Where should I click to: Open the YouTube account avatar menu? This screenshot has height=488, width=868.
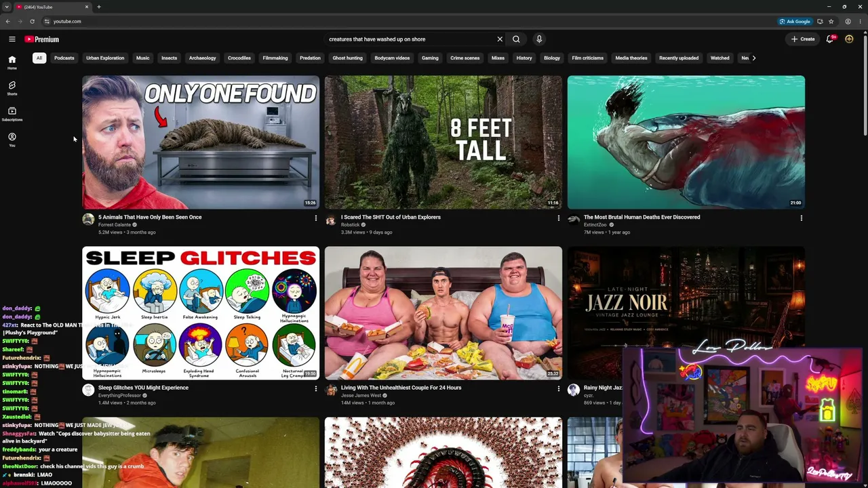pyautogui.click(x=849, y=39)
